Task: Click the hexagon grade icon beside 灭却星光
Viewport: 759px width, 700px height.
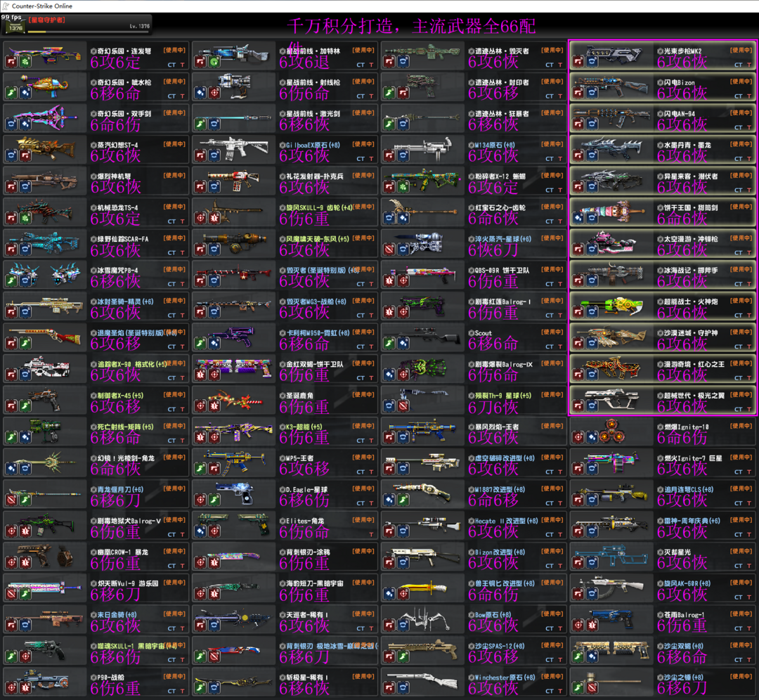Action: tap(660, 552)
